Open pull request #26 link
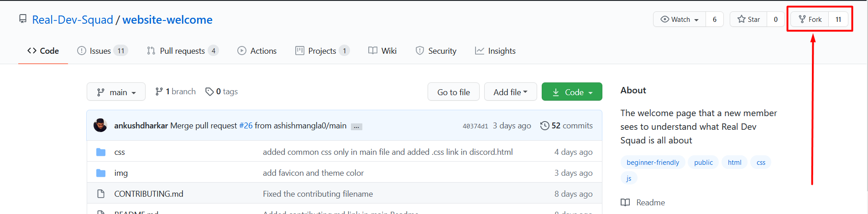The image size is (868, 214). pyautogui.click(x=246, y=126)
